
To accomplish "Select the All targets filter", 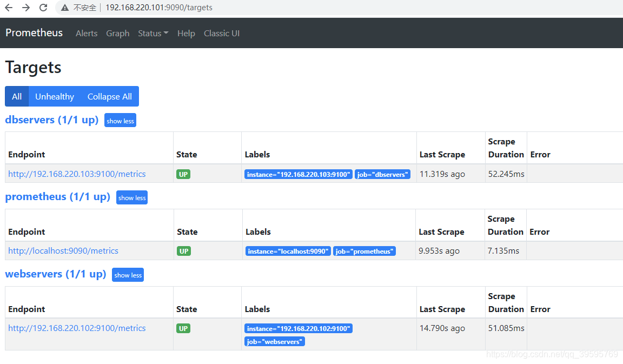I will (17, 96).
